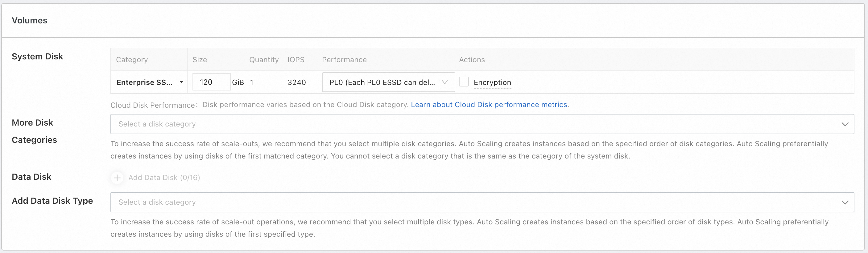The image size is (868, 253).
Task: Click the underlined Encryption label
Action: (492, 82)
